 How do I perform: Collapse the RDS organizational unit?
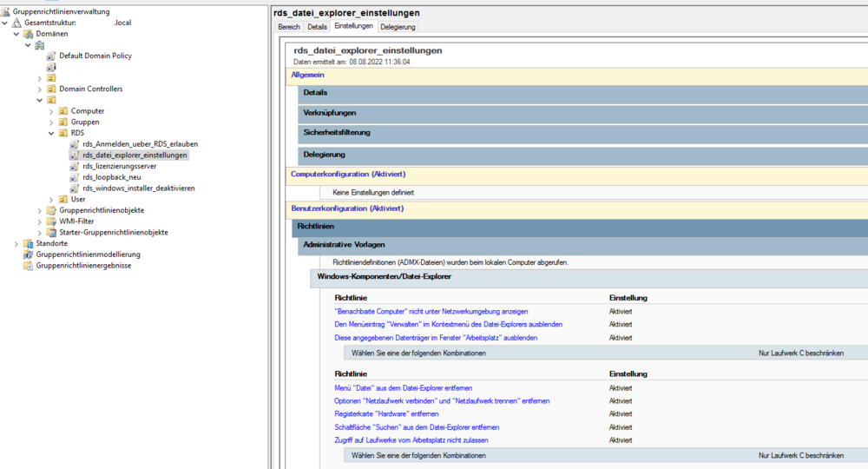tap(51, 133)
